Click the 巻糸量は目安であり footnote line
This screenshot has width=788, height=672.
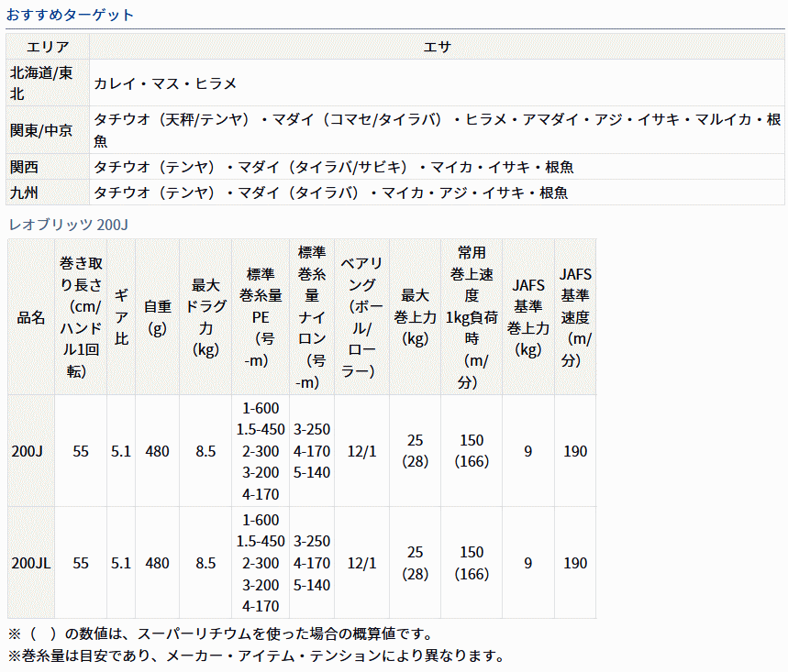coord(258,655)
